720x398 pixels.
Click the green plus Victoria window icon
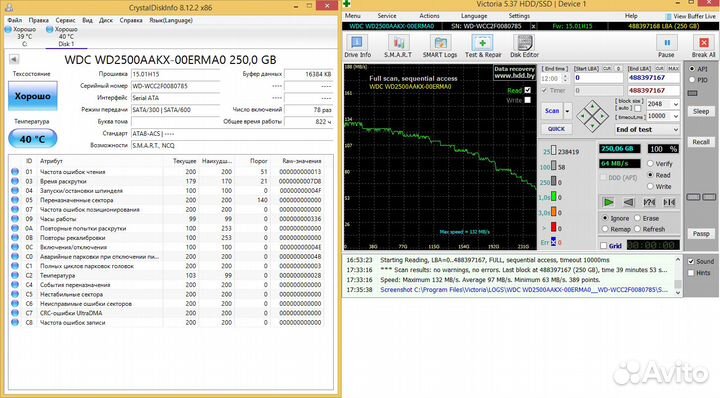coord(347,4)
